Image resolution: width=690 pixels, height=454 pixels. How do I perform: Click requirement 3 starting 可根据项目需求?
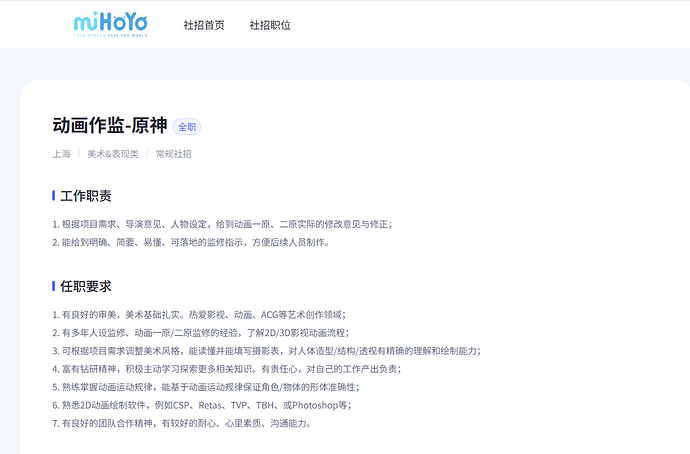(267, 351)
